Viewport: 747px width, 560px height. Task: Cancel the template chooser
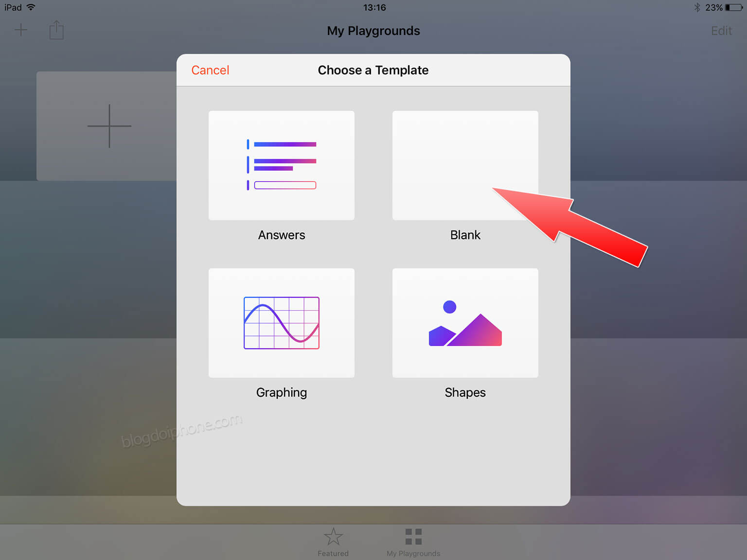[210, 70]
